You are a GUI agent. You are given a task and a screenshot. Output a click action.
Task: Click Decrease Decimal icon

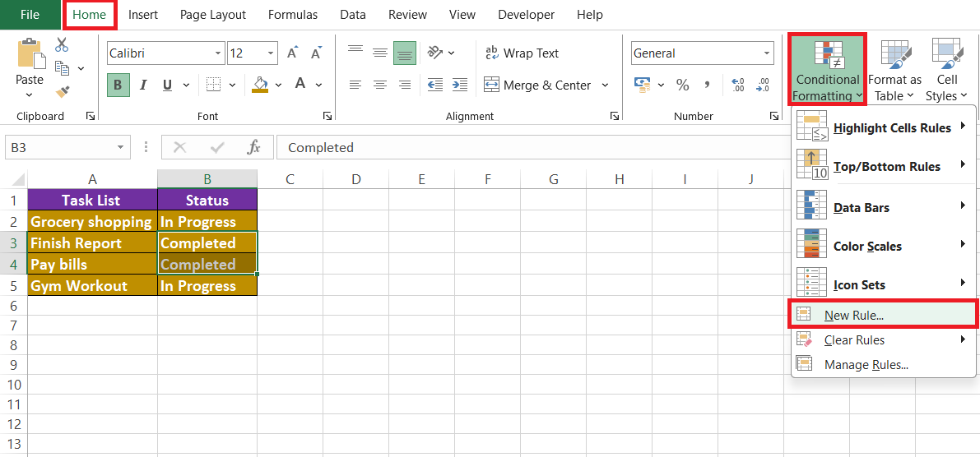pyautogui.click(x=763, y=85)
